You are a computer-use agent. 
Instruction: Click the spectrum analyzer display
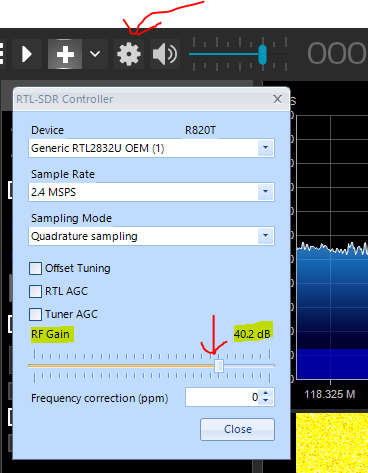(332, 247)
